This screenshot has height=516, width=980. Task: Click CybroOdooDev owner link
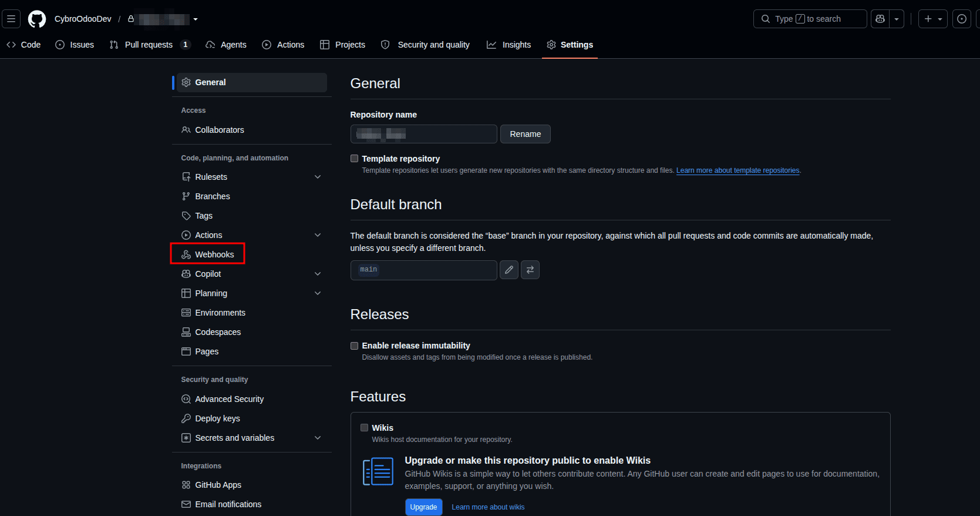(x=83, y=19)
